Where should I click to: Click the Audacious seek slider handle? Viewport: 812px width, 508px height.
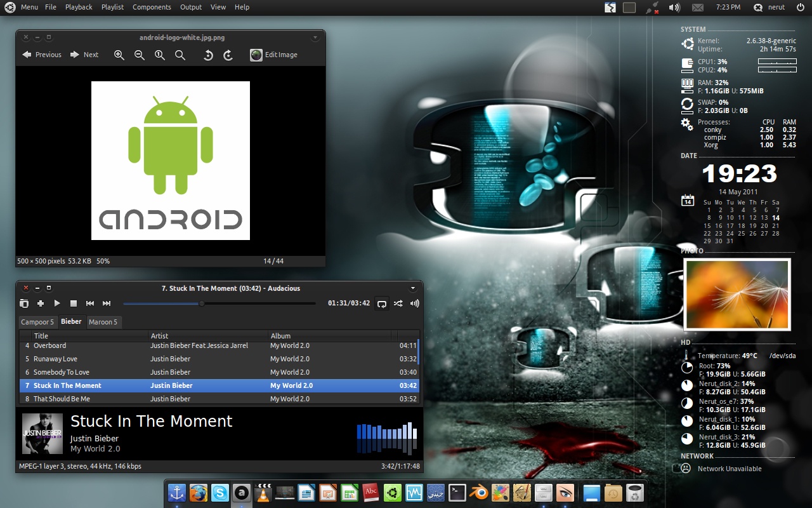pos(202,304)
